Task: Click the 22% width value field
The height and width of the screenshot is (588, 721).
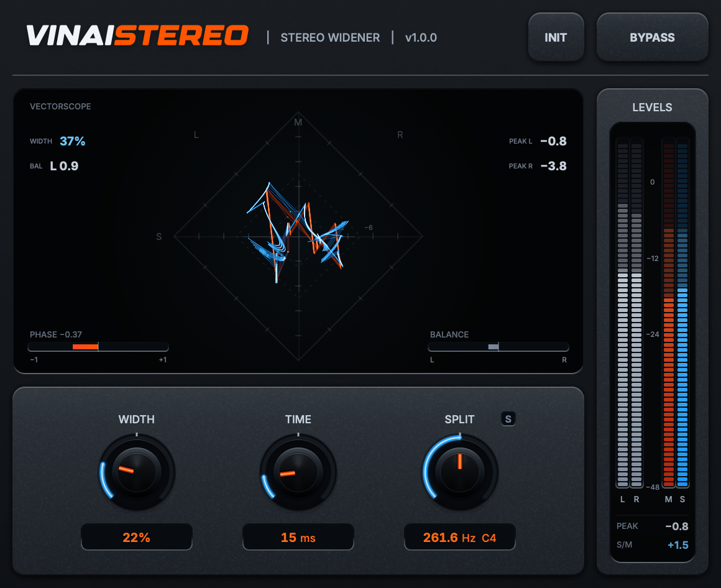Action: (137, 537)
